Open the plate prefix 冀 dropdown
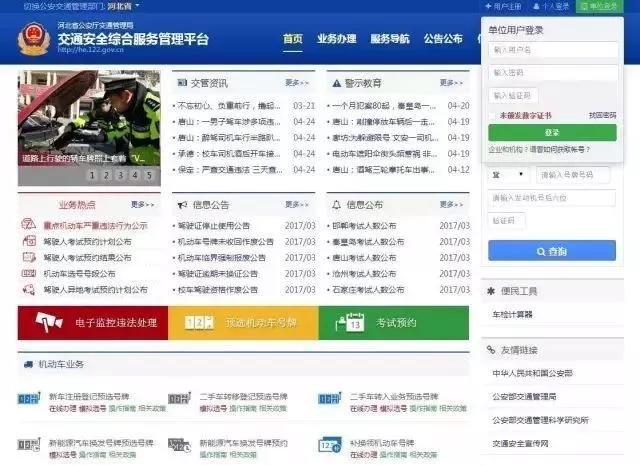 coord(508,175)
